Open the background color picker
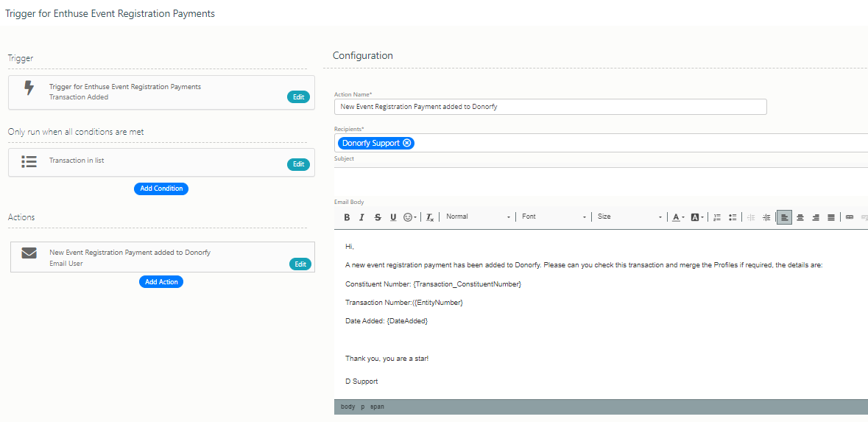This screenshot has width=868, height=422. [x=697, y=217]
